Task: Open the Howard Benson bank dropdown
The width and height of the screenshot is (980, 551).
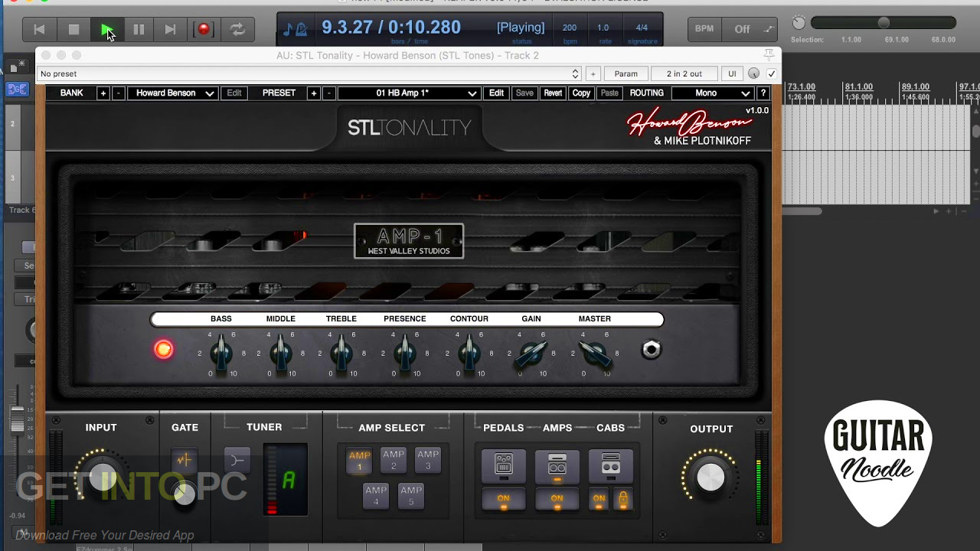Action: 171,93
